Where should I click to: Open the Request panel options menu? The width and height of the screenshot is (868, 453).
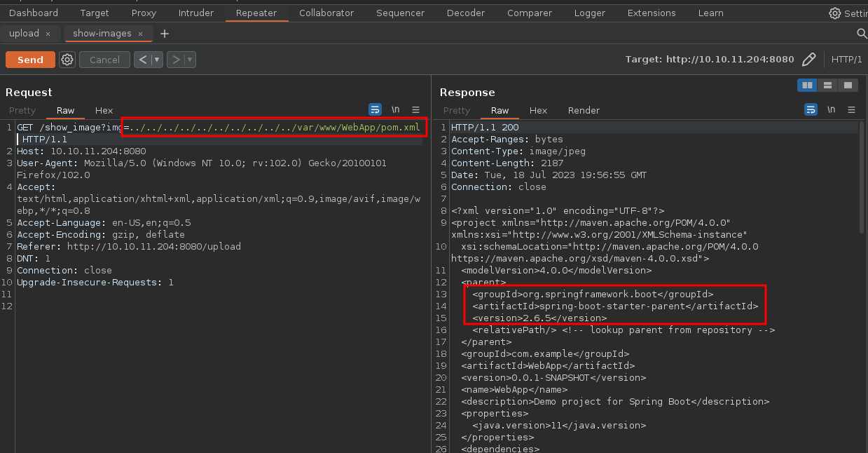416,109
